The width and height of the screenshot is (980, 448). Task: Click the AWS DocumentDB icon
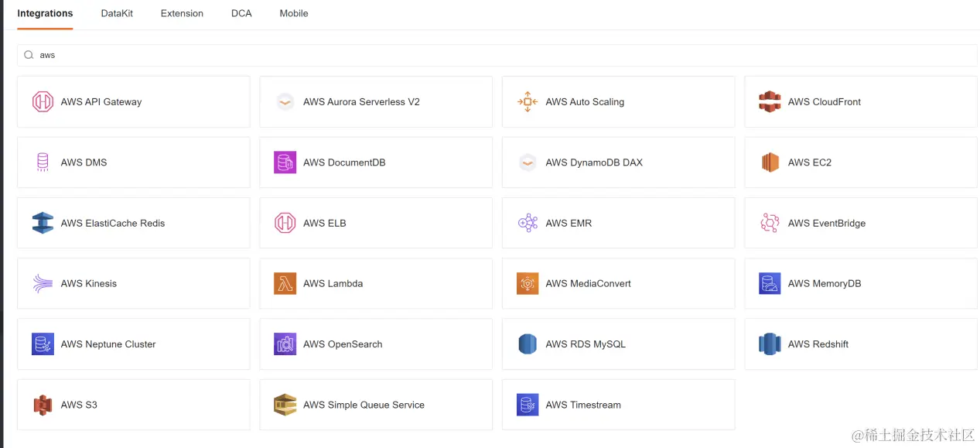pos(285,162)
